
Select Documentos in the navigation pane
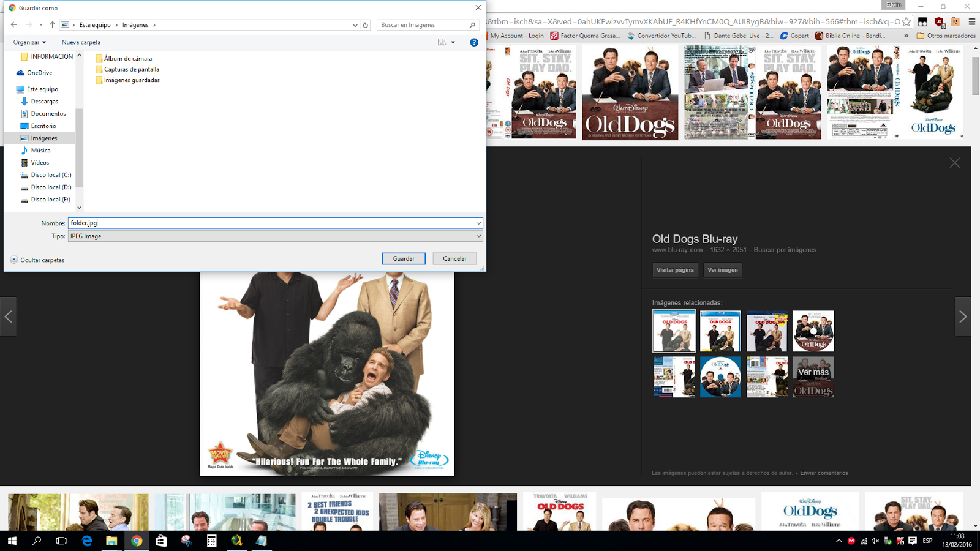48,114
